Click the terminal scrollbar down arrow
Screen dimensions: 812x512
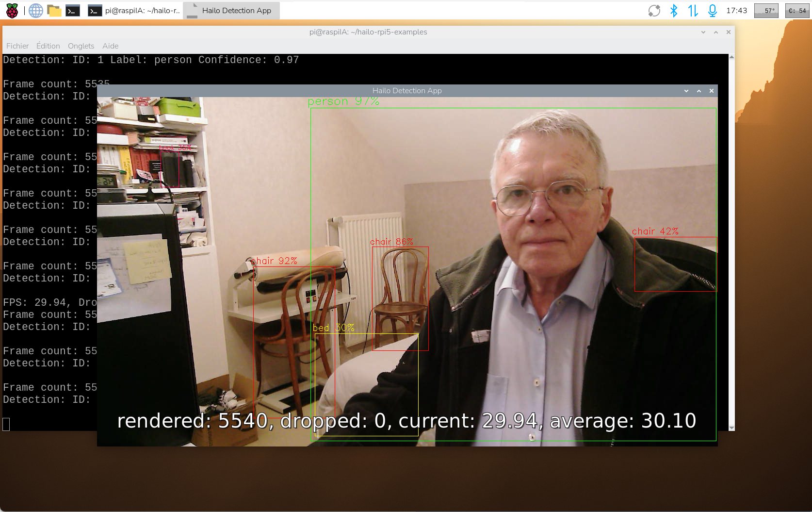pos(731,428)
